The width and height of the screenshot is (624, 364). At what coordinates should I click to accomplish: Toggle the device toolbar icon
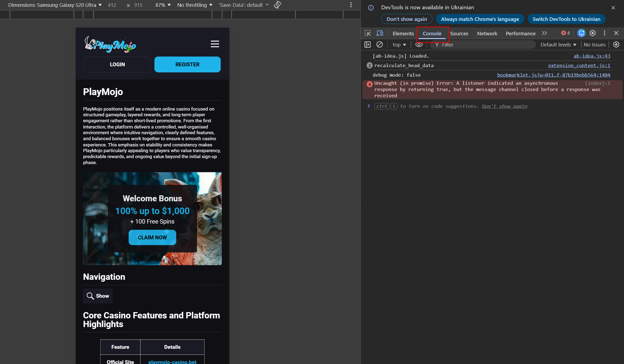379,33
